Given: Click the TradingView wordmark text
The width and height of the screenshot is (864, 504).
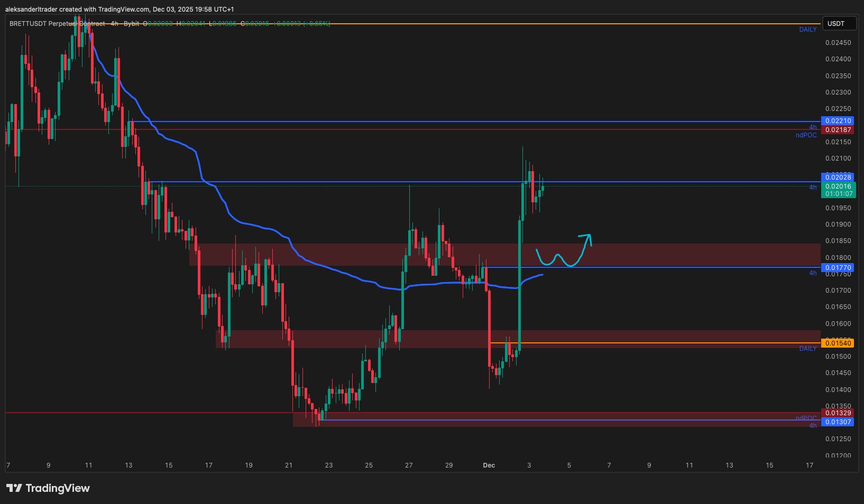Looking at the screenshot, I should tap(58, 488).
